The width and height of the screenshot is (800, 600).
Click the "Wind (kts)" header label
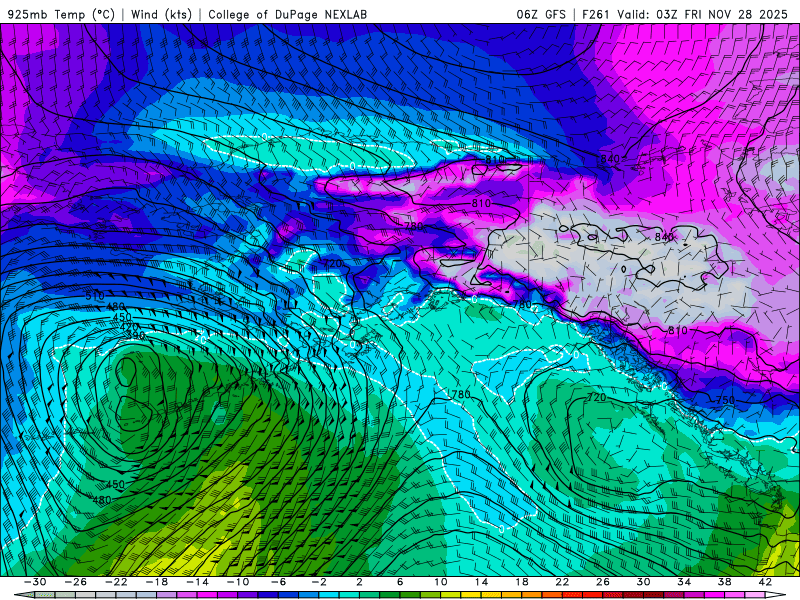[x=161, y=14]
